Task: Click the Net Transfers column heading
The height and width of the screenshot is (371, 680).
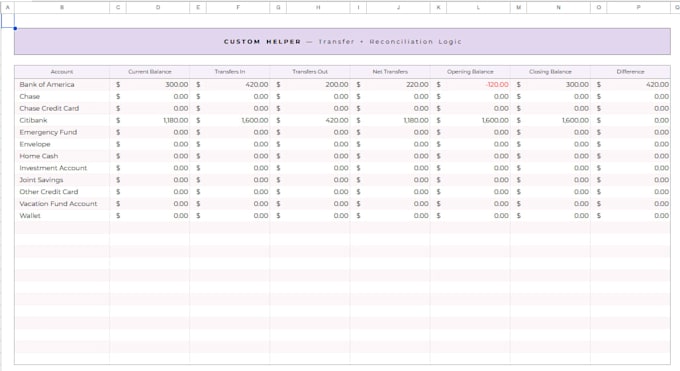Action: click(390, 72)
